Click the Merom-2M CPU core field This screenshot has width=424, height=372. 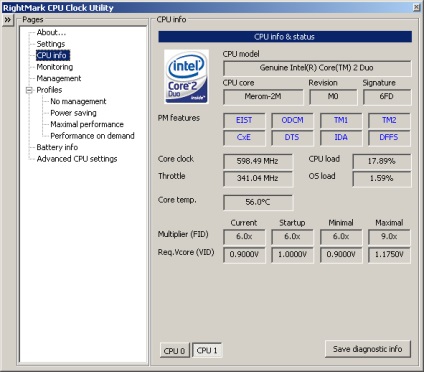tap(263, 97)
